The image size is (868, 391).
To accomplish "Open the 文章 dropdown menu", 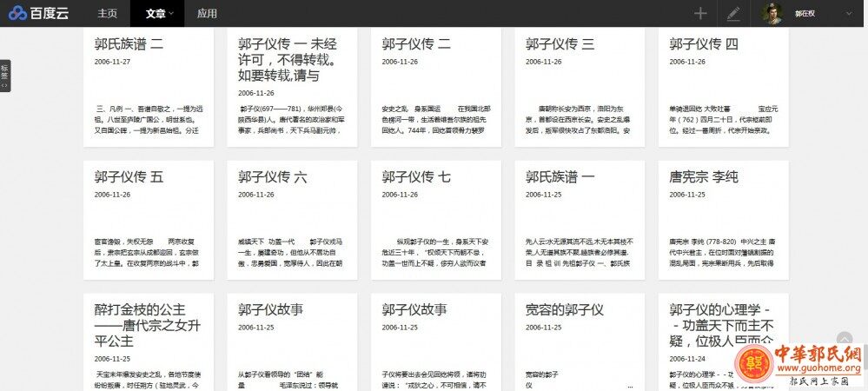I will click(x=159, y=13).
